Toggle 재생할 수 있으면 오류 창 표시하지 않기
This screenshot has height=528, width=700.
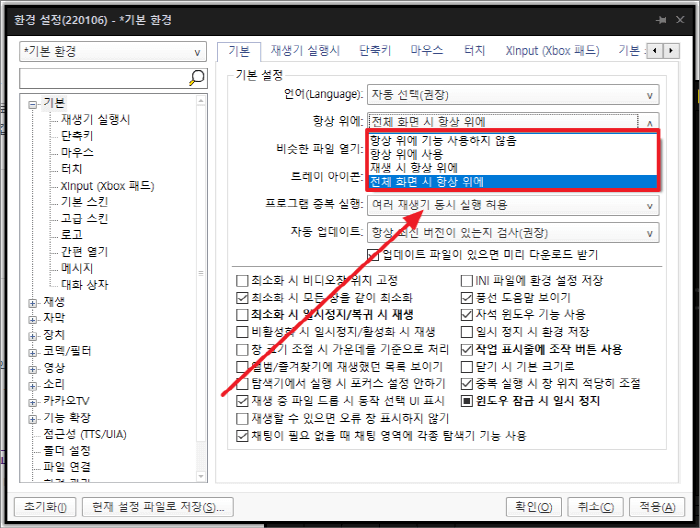(242, 419)
